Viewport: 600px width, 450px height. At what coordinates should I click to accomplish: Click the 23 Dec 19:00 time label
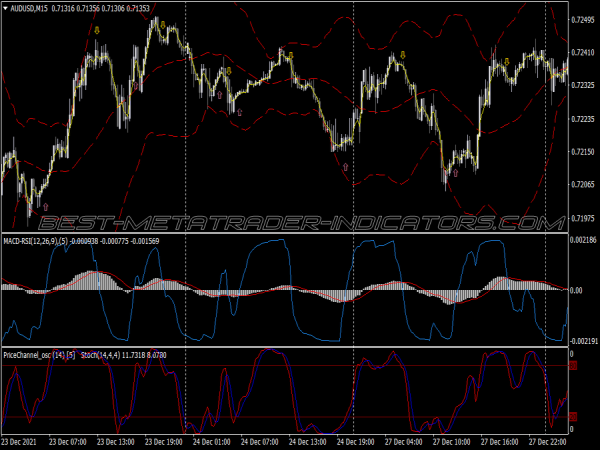(163, 442)
